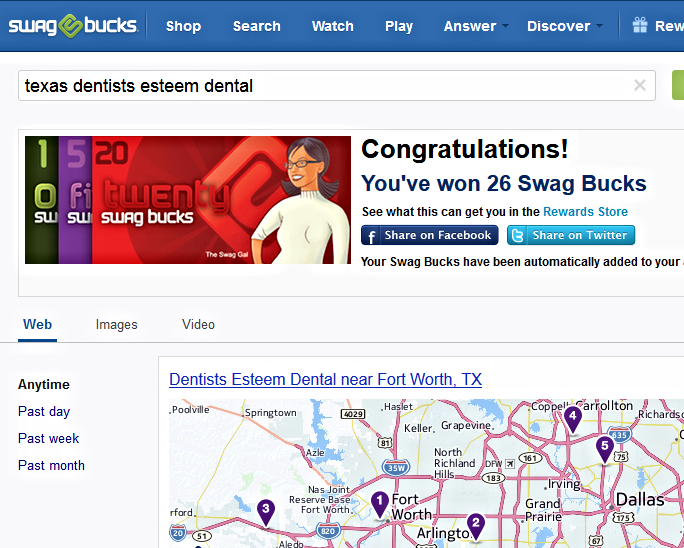The height and width of the screenshot is (548, 684).
Task: Clear the search field with the X
Action: pos(640,85)
